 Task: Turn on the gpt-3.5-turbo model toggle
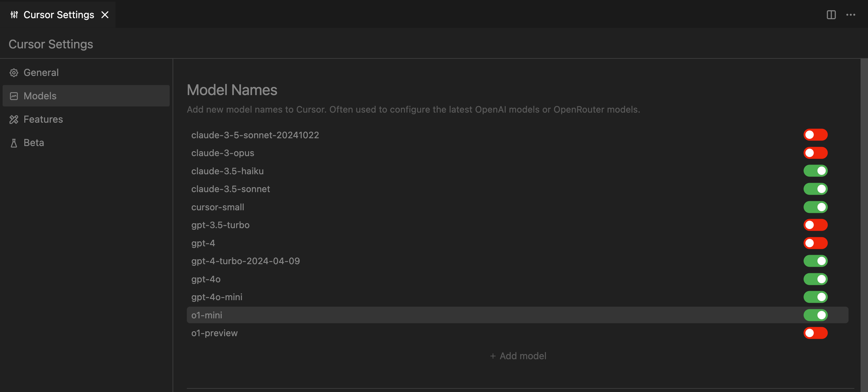click(x=815, y=225)
